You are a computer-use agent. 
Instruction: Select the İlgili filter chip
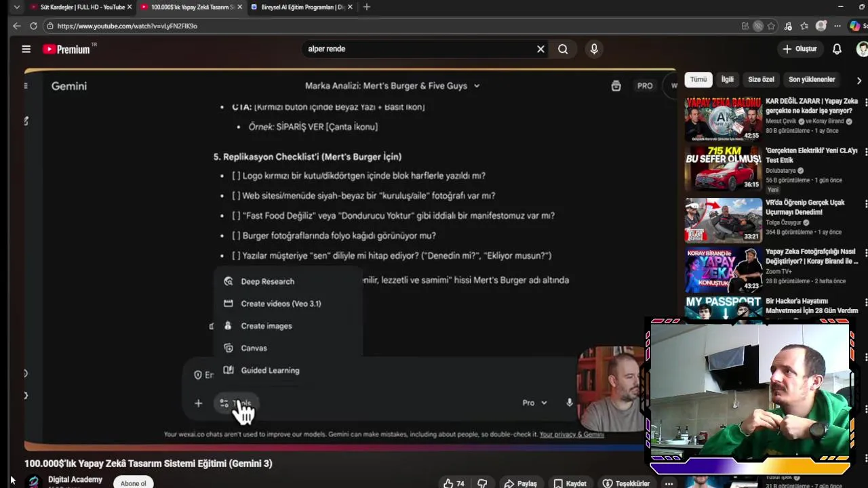click(x=728, y=79)
